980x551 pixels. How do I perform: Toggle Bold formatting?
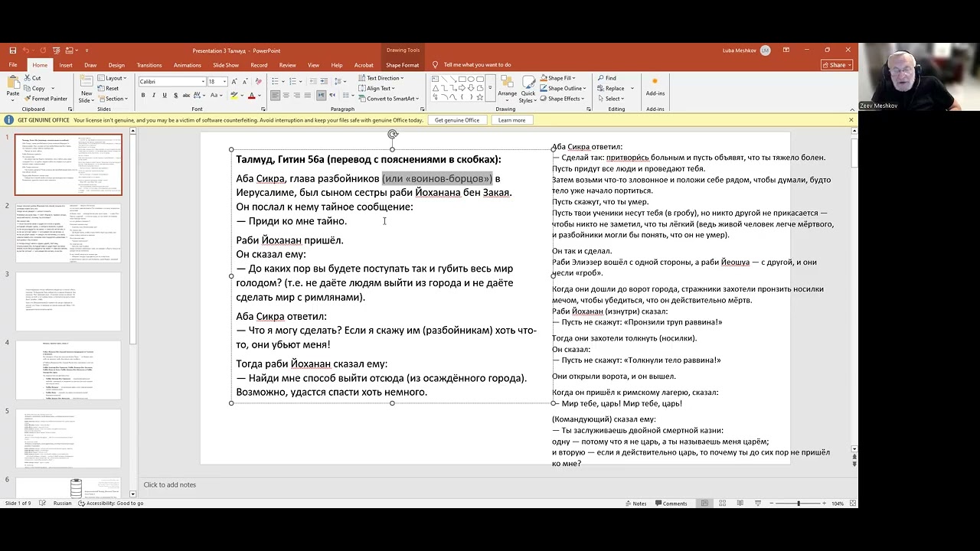click(x=143, y=96)
